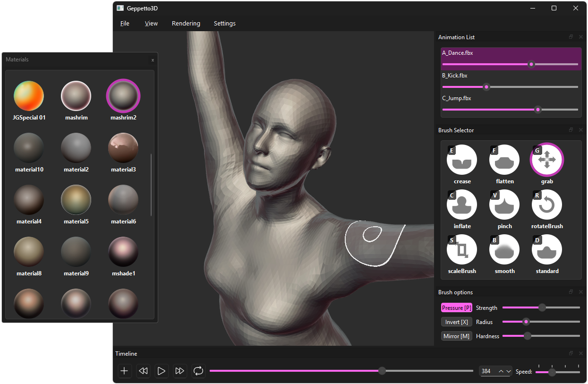Image resolution: width=588 pixels, height=384 pixels.
Task: Undock the Brush options panel
Action: point(571,292)
